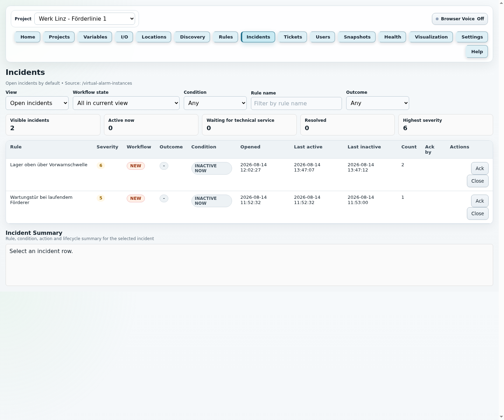This screenshot has width=504, height=420.
Task: Click the outcome dash badge for Wartungstür
Action: point(164,198)
